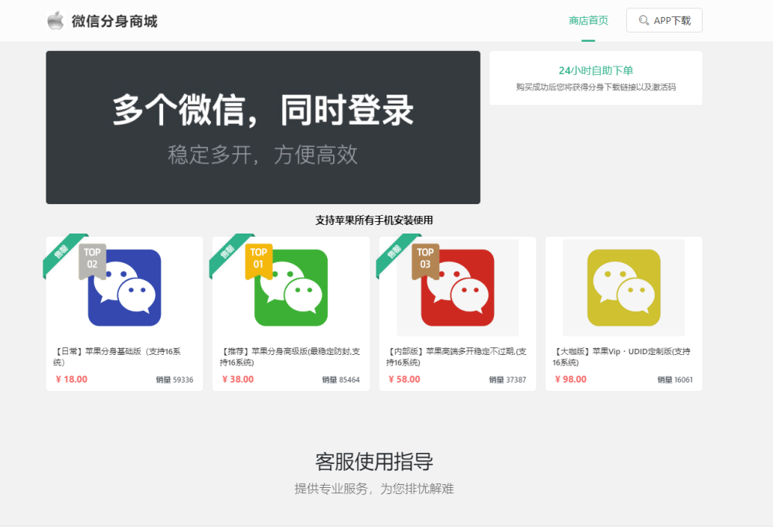The width and height of the screenshot is (773, 532).
Task: Click sales count 销量 16061
Action: [675, 380]
